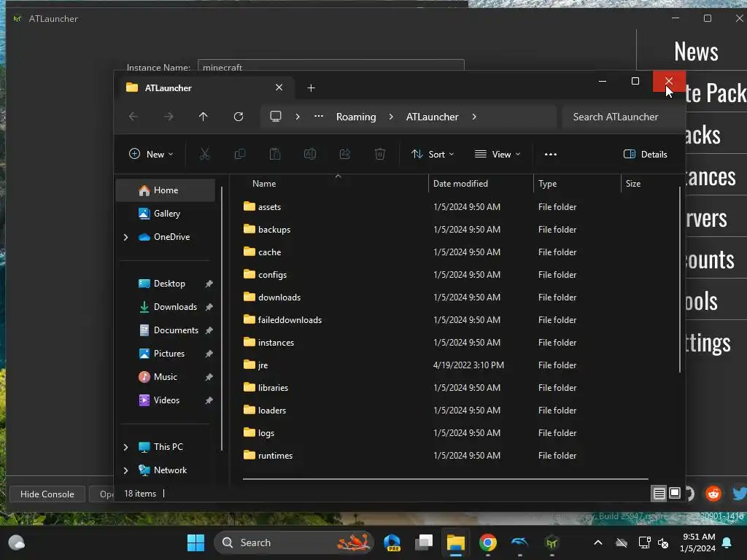The image size is (747, 560).
Task: Open the Reddit link in ATLauncher
Action: 713,494
